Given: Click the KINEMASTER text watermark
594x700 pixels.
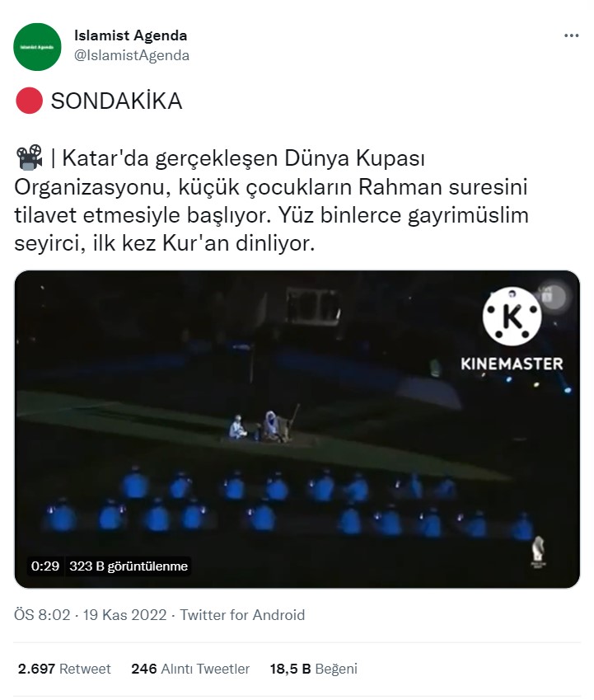Looking at the screenshot, I should (x=512, y=364).
